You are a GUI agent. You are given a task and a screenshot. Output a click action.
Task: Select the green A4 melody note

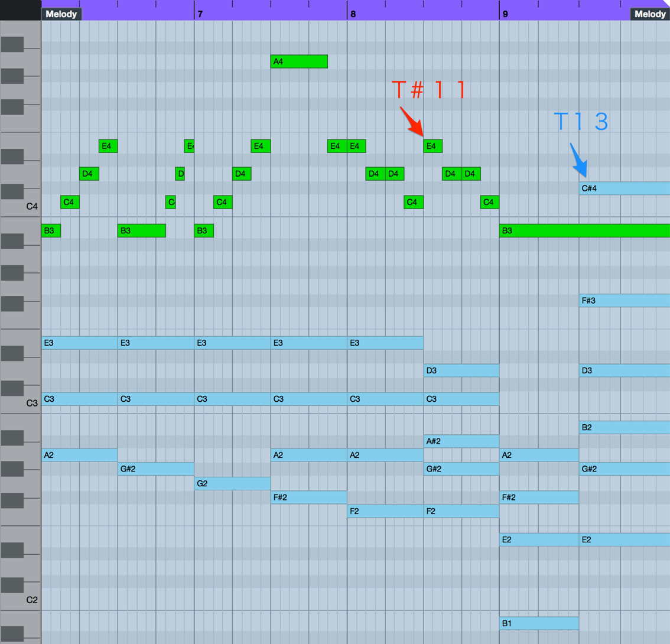(x=299, y=61)
